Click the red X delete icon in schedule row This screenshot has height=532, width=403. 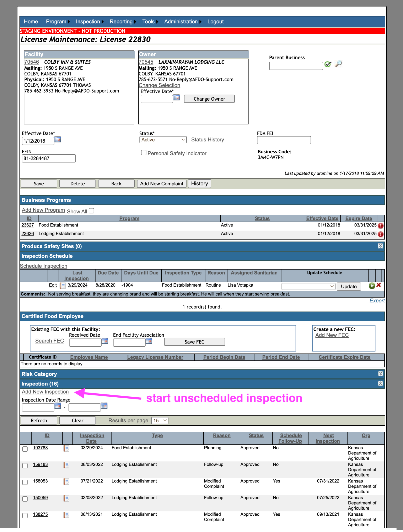[x=379, y=285]
